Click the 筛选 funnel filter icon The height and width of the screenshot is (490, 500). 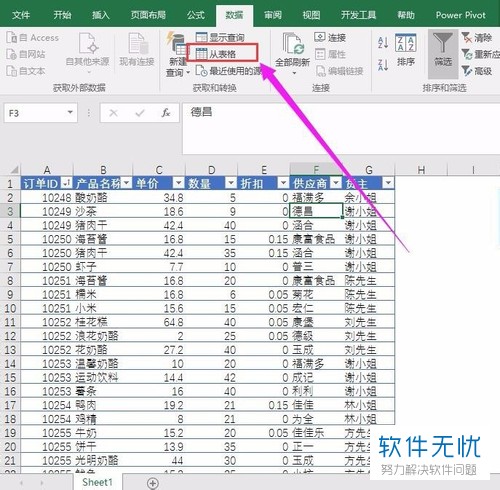(x=443, y=43)
